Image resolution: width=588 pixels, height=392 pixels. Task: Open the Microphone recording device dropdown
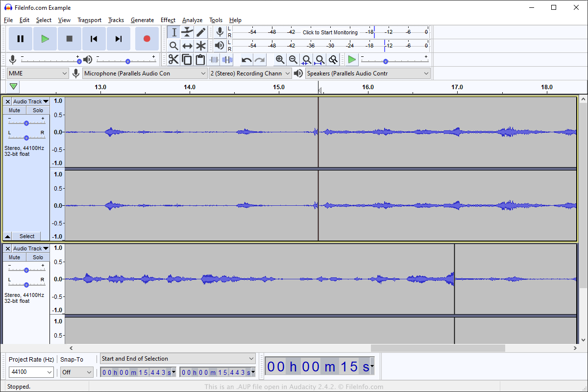coord(145,73)
